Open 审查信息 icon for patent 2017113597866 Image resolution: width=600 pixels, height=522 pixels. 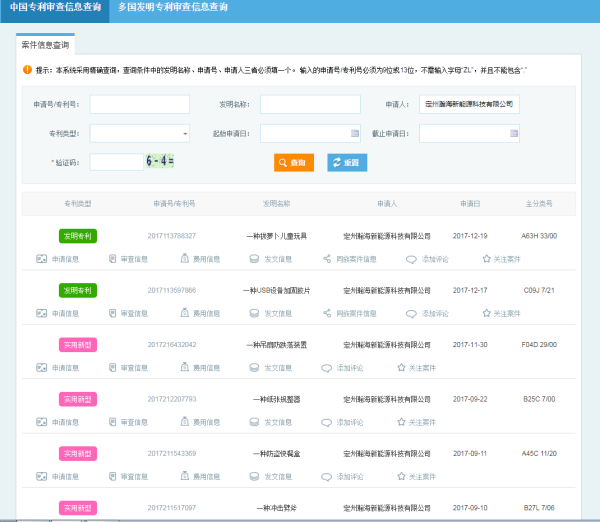click(111, 314)
